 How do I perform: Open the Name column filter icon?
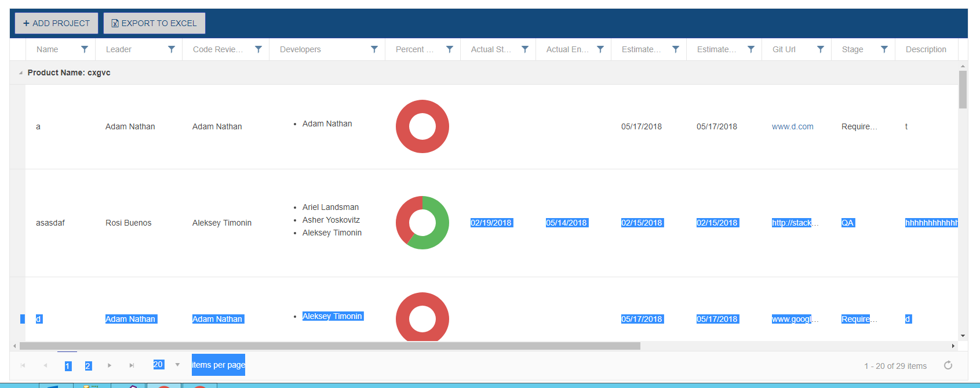[85, 49]
